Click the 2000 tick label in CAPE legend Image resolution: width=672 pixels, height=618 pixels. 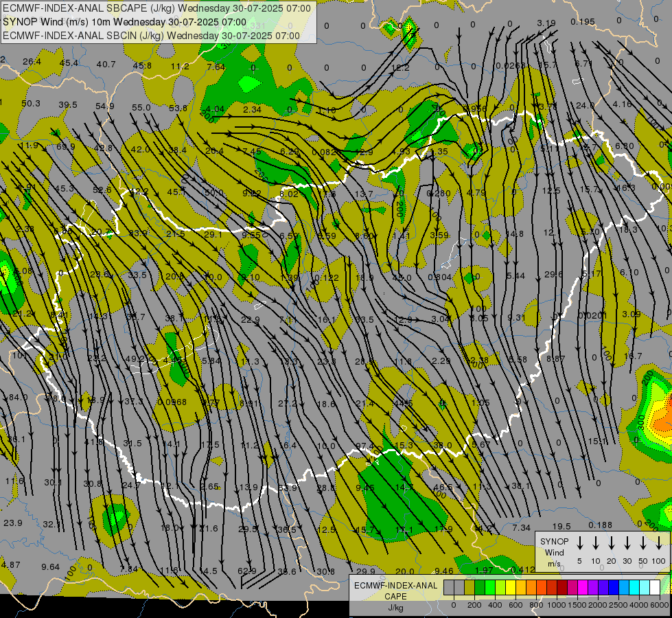(x=598, y=605)
